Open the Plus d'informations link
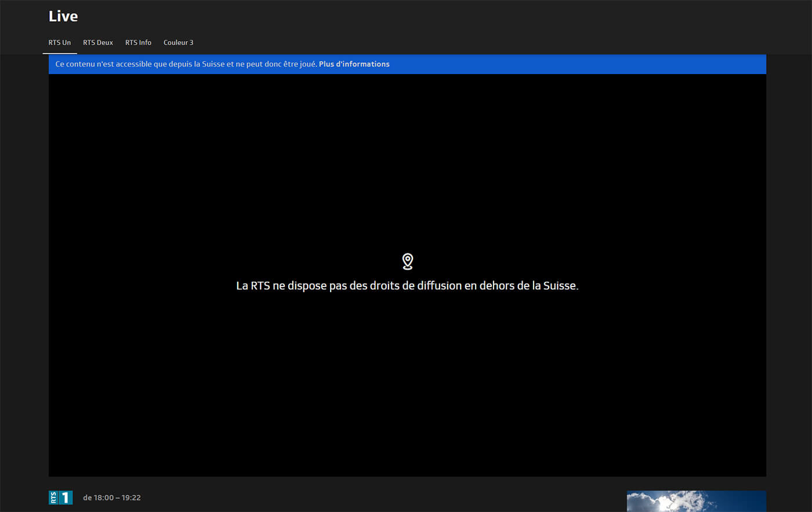 (x=354, y=64)
